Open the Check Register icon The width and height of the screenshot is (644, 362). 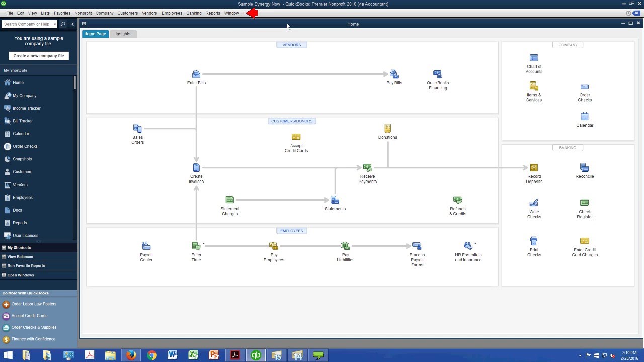[x=584, y=203]
